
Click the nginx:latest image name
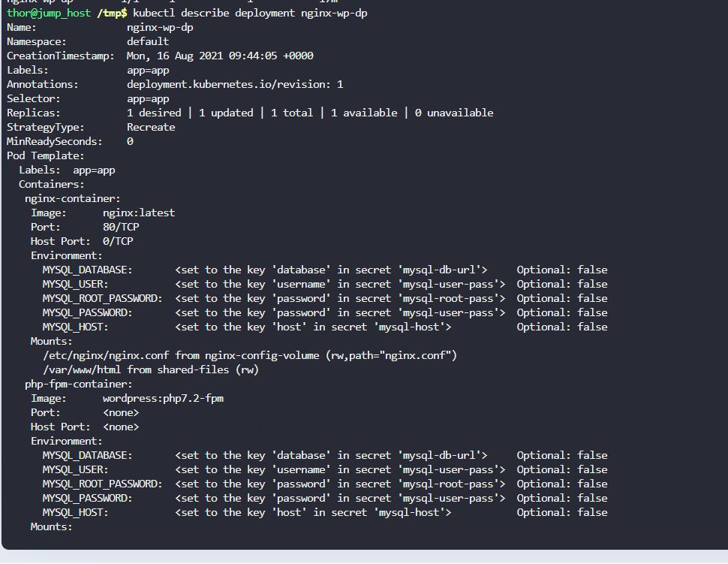coord(139,213)
